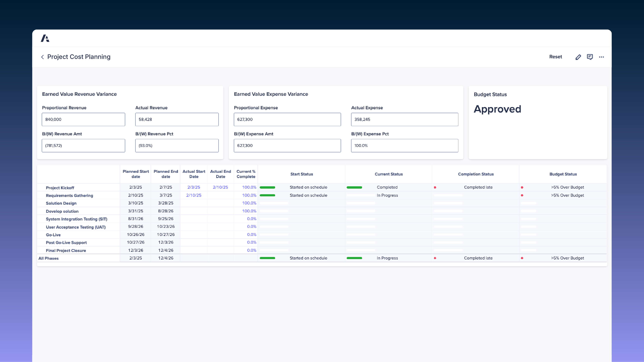Select the B/(W) Revenue Pct field
This screenshot has height=362, width=644.
(x=177, y=146)
